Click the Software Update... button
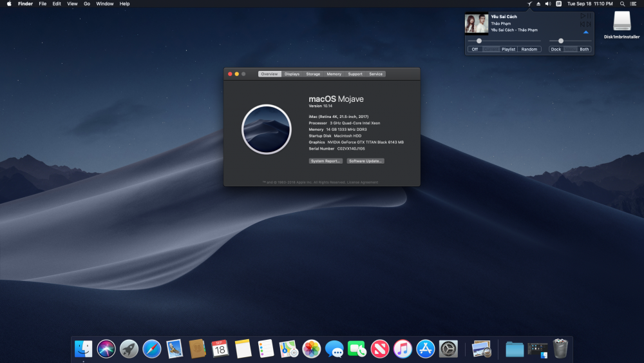Viewport: 644px width, 363px height. (366, 161)
